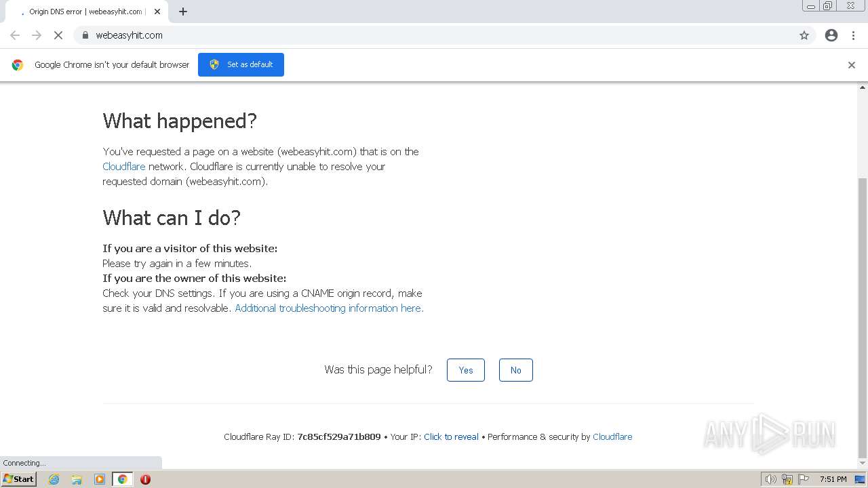Open network status tray icon

point(787,479)
